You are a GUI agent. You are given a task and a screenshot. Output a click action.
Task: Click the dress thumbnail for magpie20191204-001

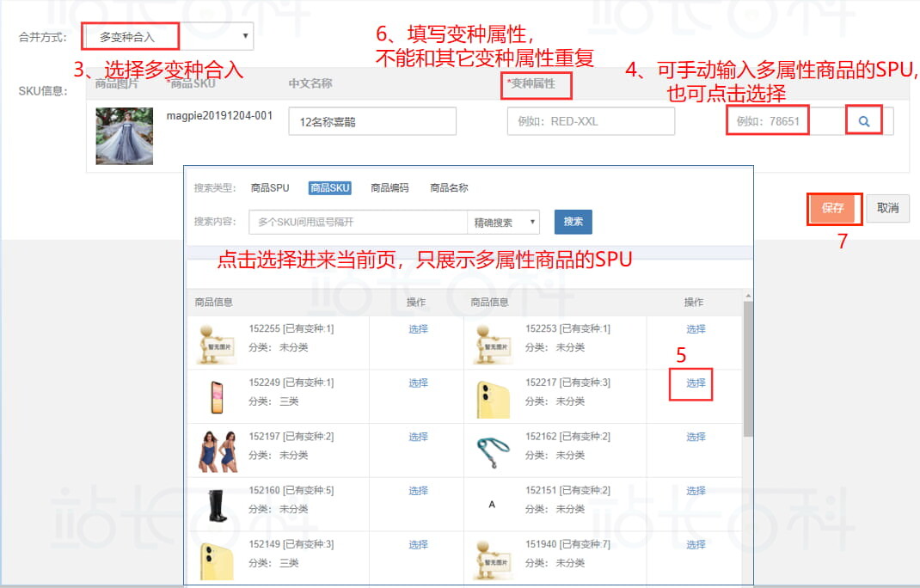click(x=125, y=136)
